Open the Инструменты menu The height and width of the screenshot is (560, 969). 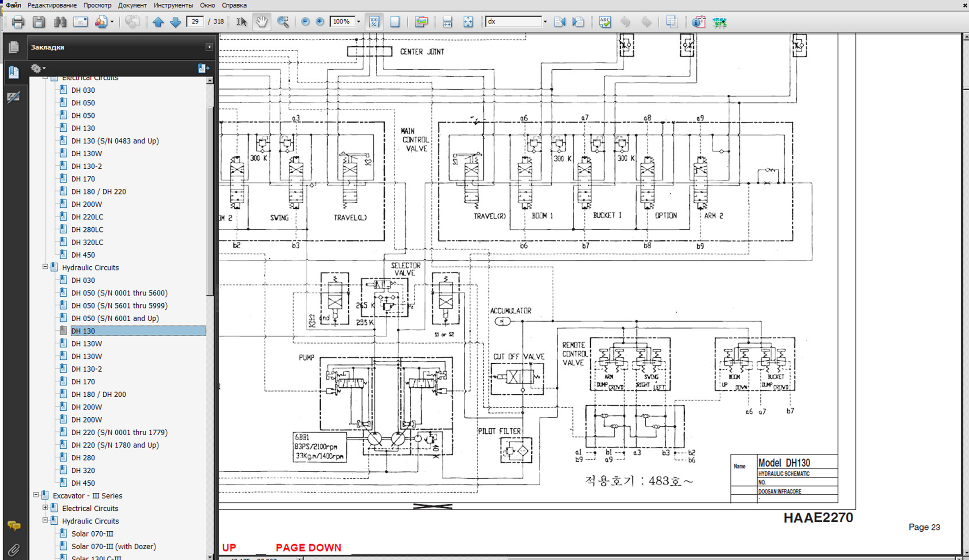(173, 5)
